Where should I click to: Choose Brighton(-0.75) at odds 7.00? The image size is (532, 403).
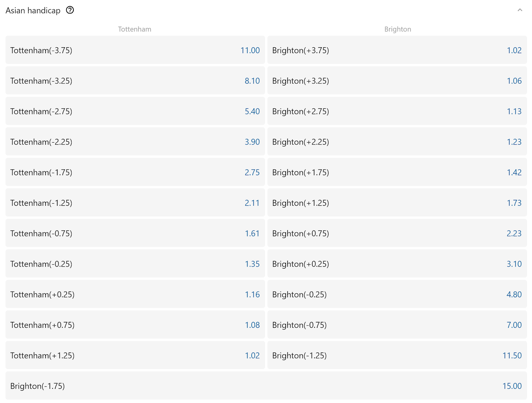(397, 325)
